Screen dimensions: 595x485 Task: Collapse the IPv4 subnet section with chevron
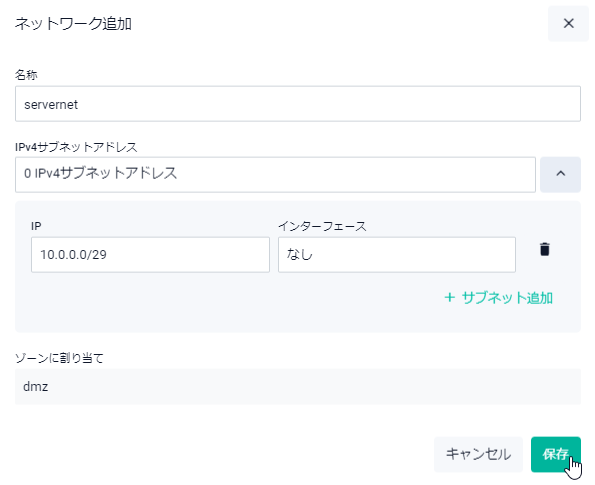(560, 174)
